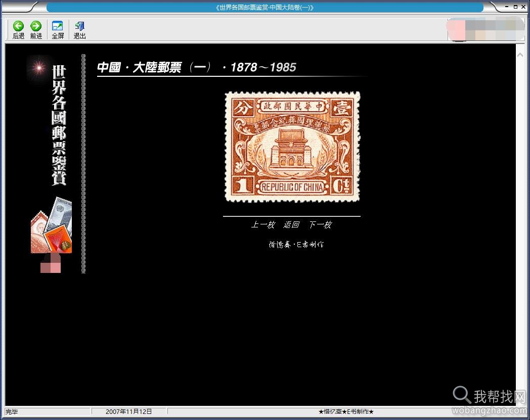Click the 前进 forward arrow icon

pyautogui.click(x=36, y=26)
